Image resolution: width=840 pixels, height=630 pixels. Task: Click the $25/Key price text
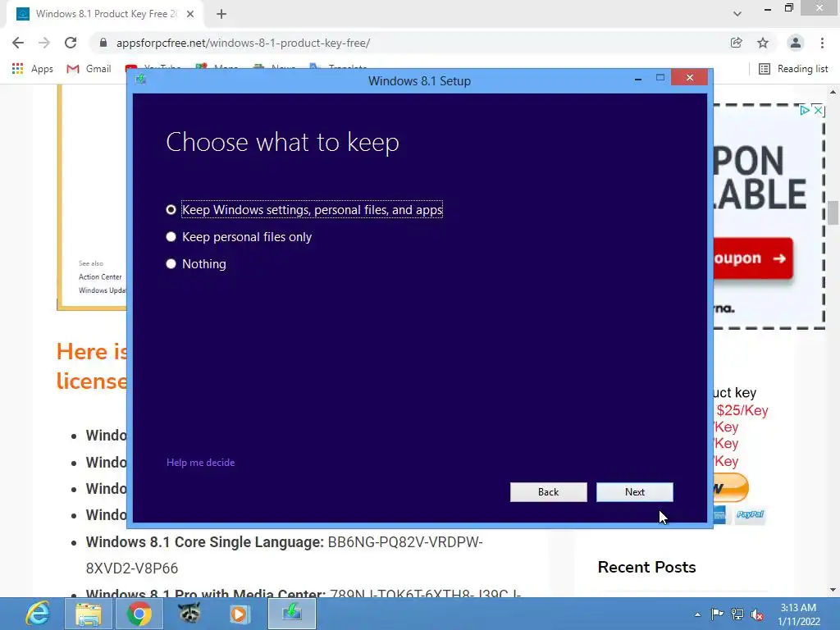[742, 410]
